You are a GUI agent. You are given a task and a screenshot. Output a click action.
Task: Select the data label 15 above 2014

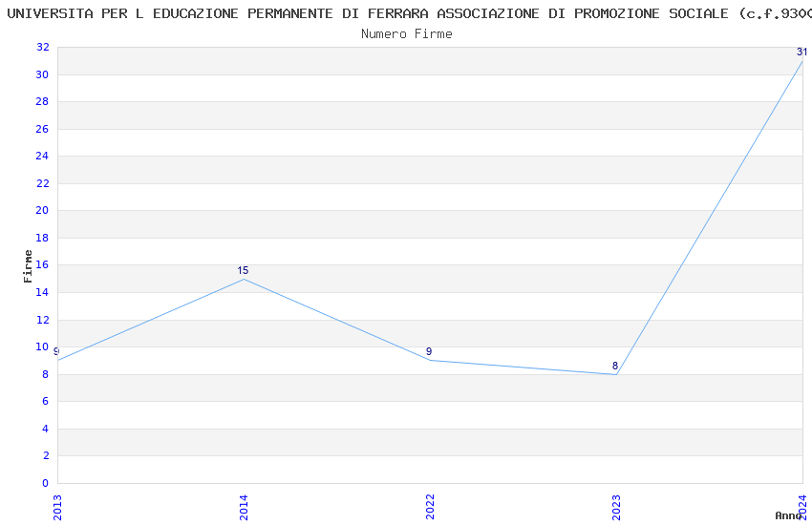click(x=243, y=270)
